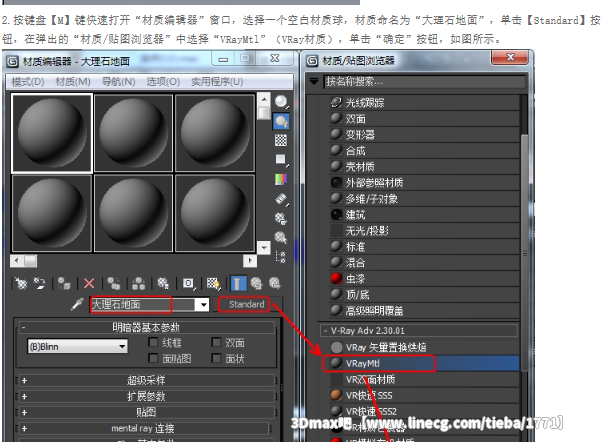Select VRay 矢量置换烘焙 in the browser
This screenshot has width=603, height=442.
(424, 347)
